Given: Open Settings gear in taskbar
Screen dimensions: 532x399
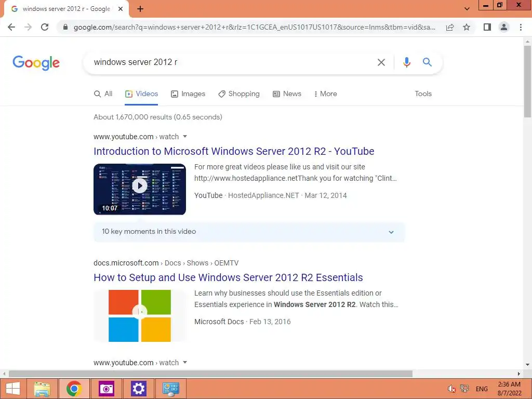Looking at the screenshot, I should (138, 389).
